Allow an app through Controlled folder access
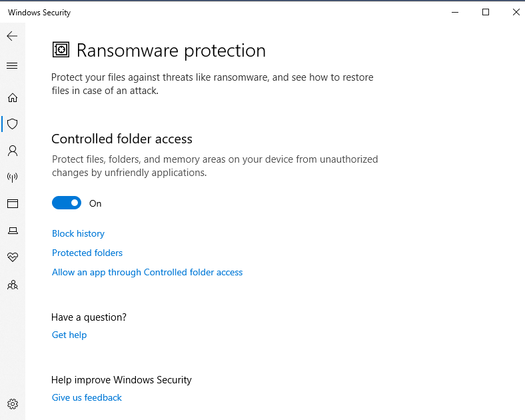 147,272
